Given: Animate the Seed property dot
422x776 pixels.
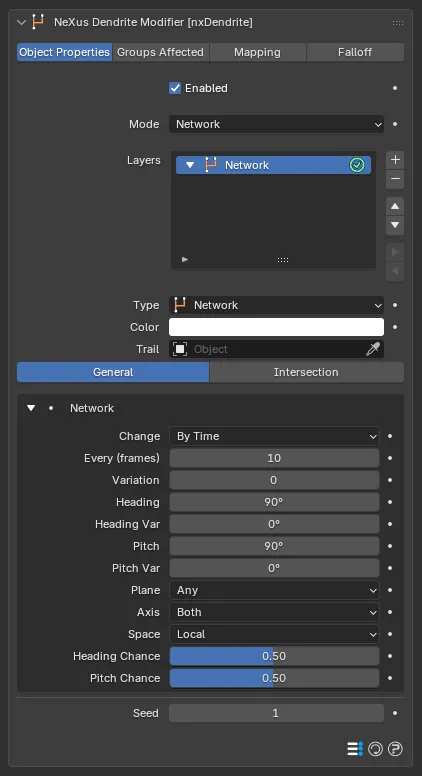Looking at the screenshot, I should click(395, 713).
